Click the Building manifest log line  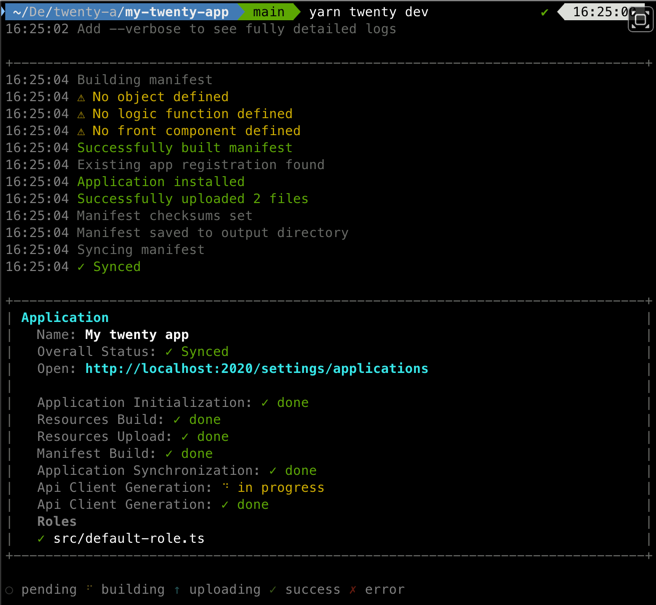145,80
